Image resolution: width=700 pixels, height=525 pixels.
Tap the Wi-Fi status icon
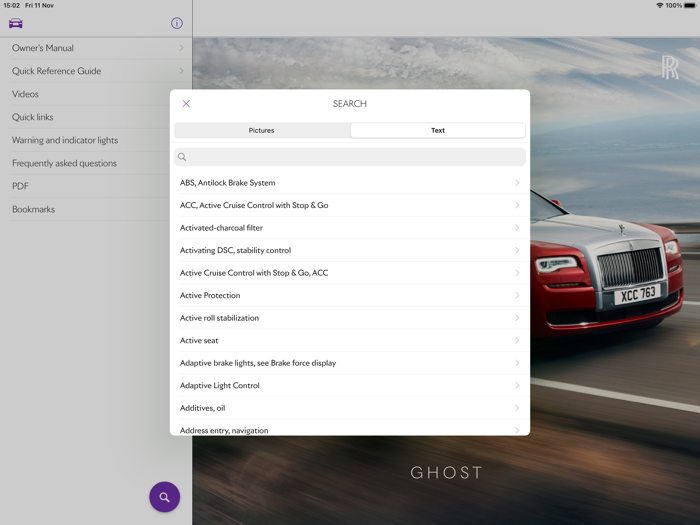tap(659, 5)
